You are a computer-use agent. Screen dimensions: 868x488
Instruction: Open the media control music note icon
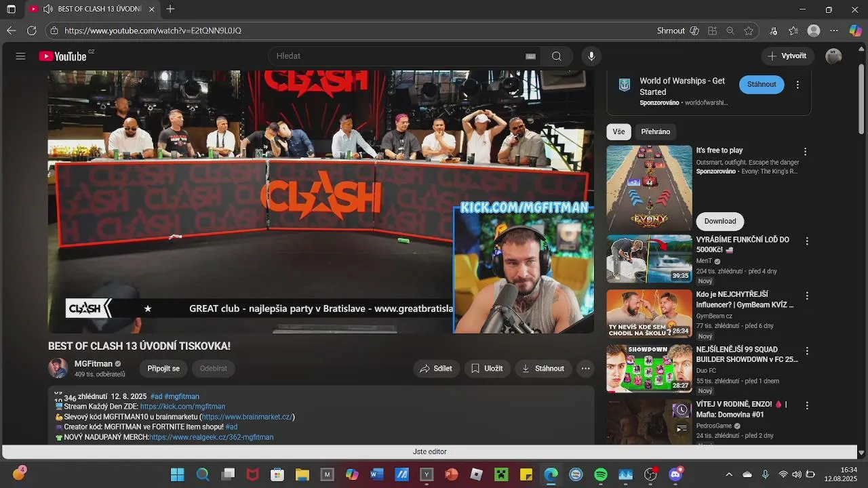[774, 30]
